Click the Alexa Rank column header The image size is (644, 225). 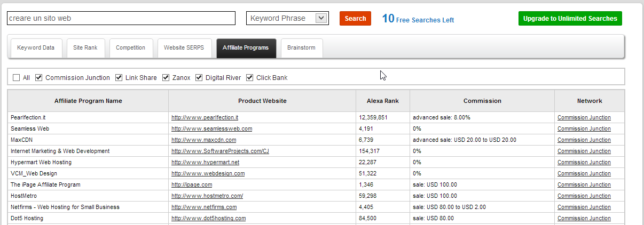tap(383, 101)
